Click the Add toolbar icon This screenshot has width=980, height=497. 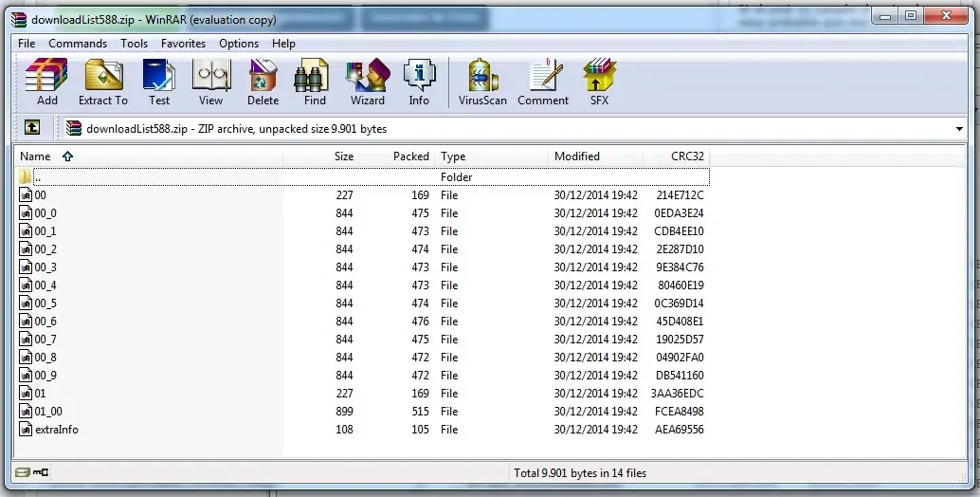tap(46, 82)
